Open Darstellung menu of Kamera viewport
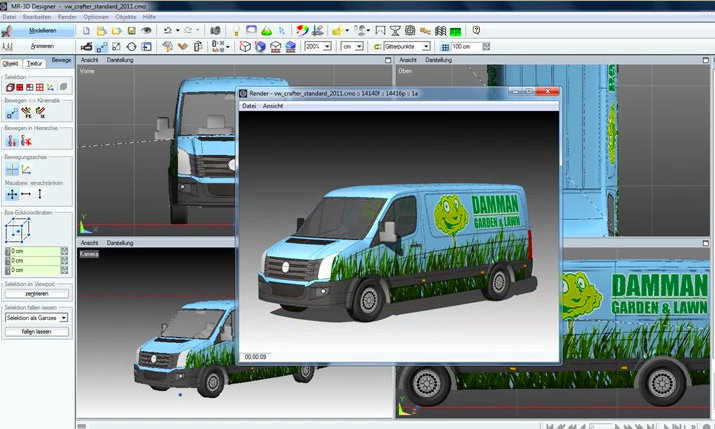Screen dimensions: 715x429 pyautogui.click(x=120, y=243)
